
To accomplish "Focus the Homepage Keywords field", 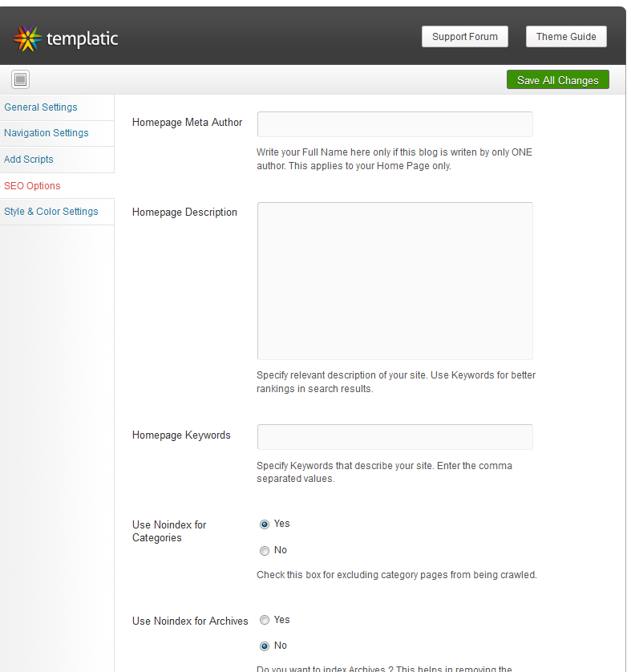I will (x=395, y=437).
